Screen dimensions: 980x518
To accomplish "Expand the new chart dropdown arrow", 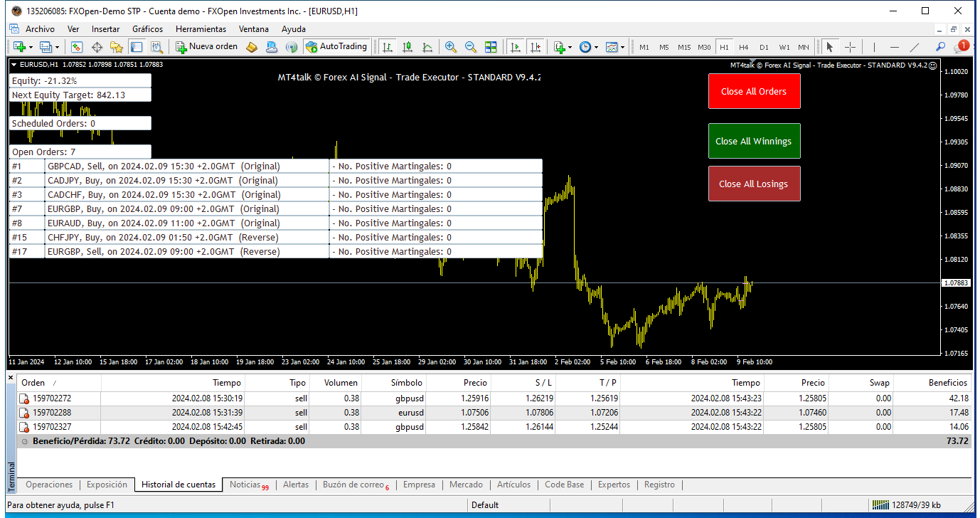I will click(31, 47).
